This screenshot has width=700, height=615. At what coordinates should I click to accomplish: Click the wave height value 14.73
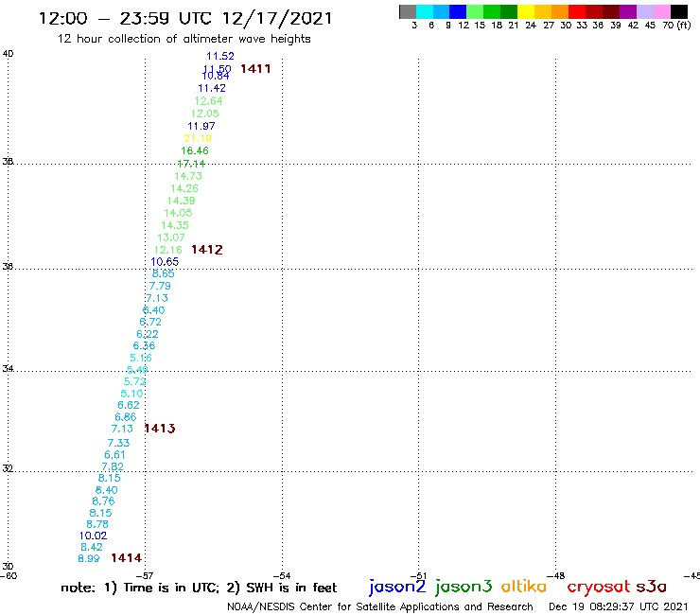point(188,176)
